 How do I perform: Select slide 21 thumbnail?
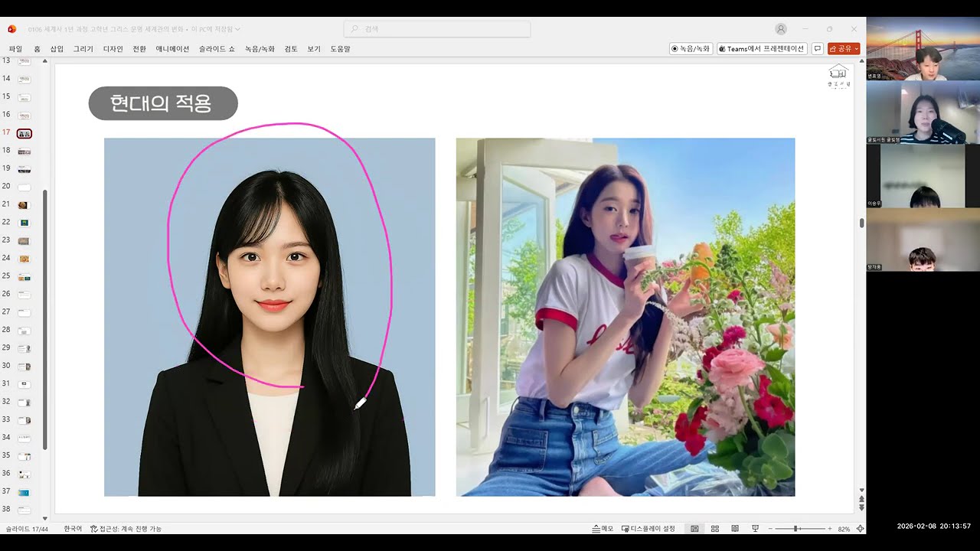[24, 205]
